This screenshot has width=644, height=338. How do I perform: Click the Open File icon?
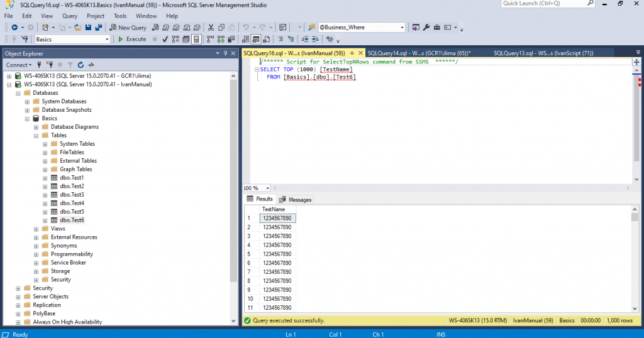point(77,28)
